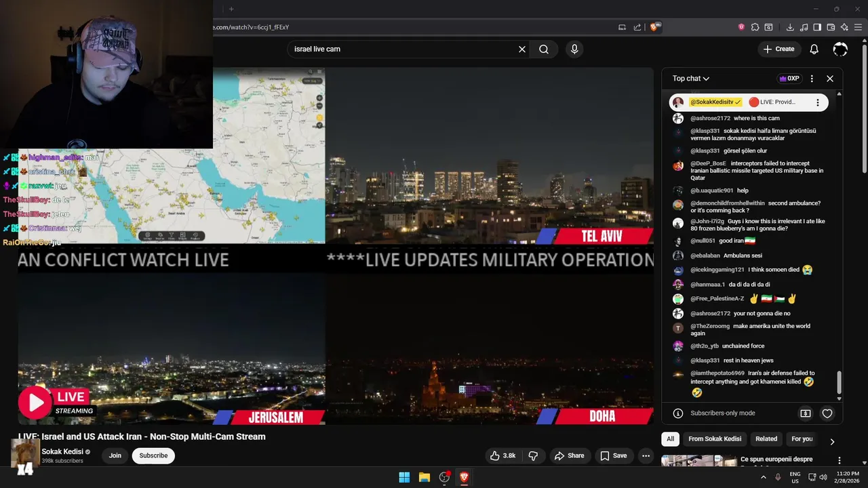This screenshot has height=488, width=868.
Task: Click the Join membership button
Action: pos(115,455)
